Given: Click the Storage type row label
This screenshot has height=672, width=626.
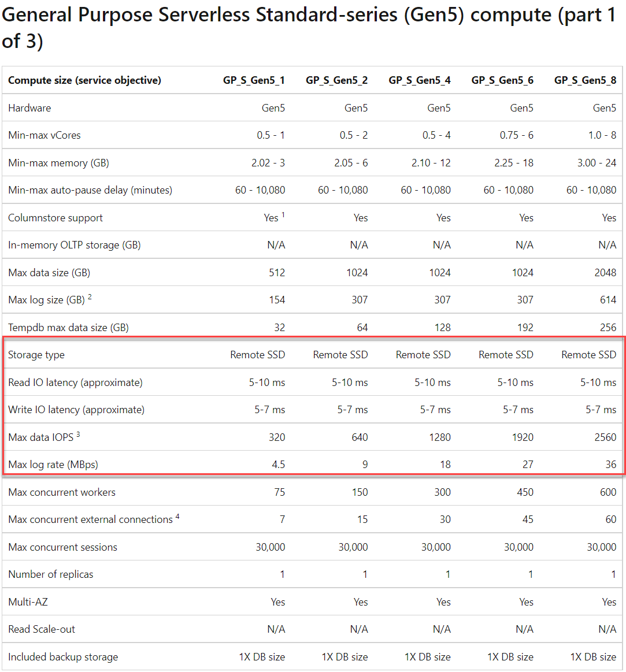Looking at the screenshot, I should pyautogui.click(x=36, y=355).
